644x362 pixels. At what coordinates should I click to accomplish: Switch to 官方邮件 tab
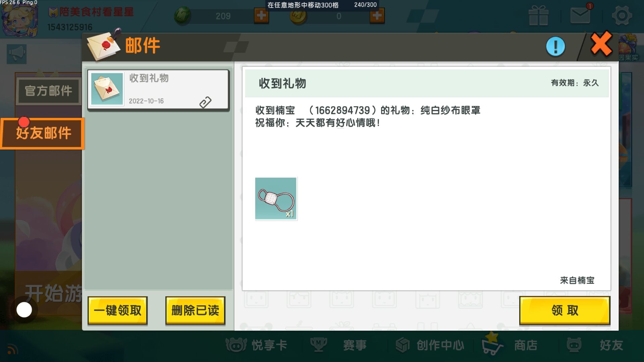(49, 91)
